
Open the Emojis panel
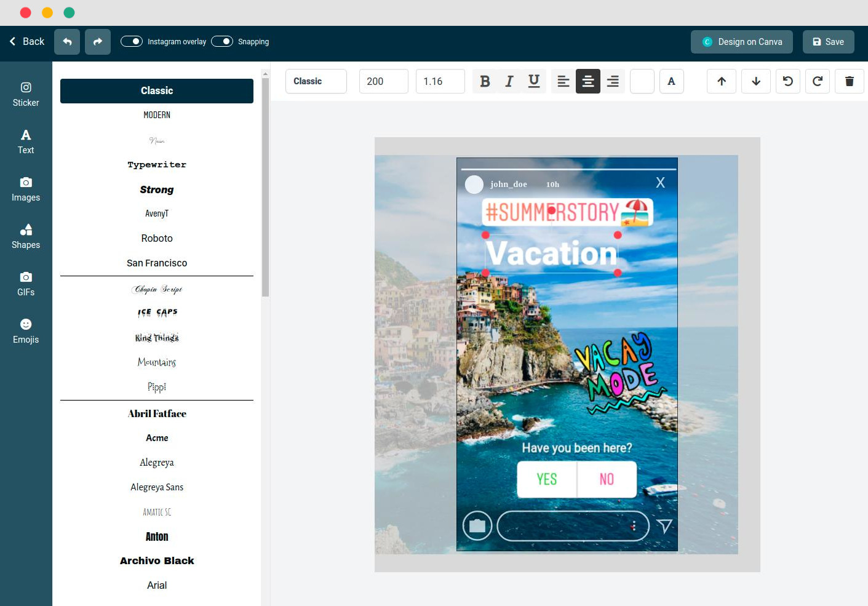tap(25, 330)
